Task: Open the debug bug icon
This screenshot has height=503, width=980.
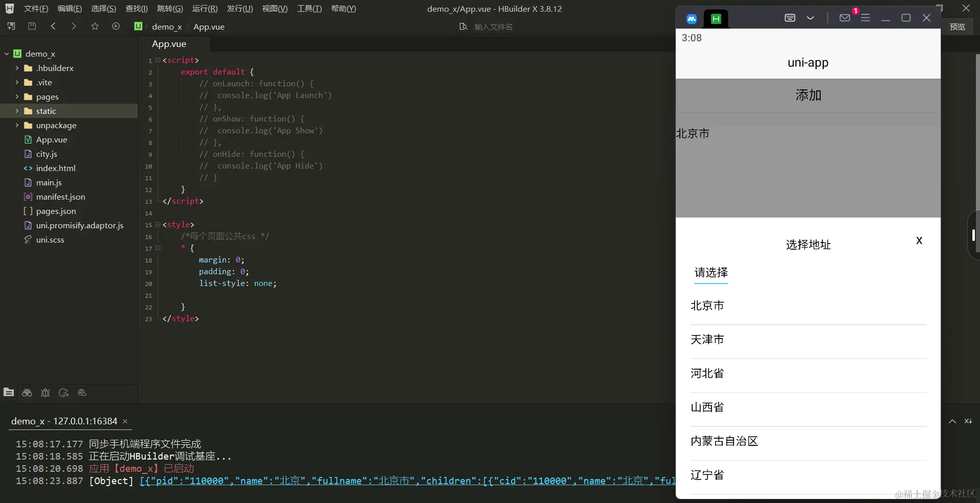Action: coord(45,392)
